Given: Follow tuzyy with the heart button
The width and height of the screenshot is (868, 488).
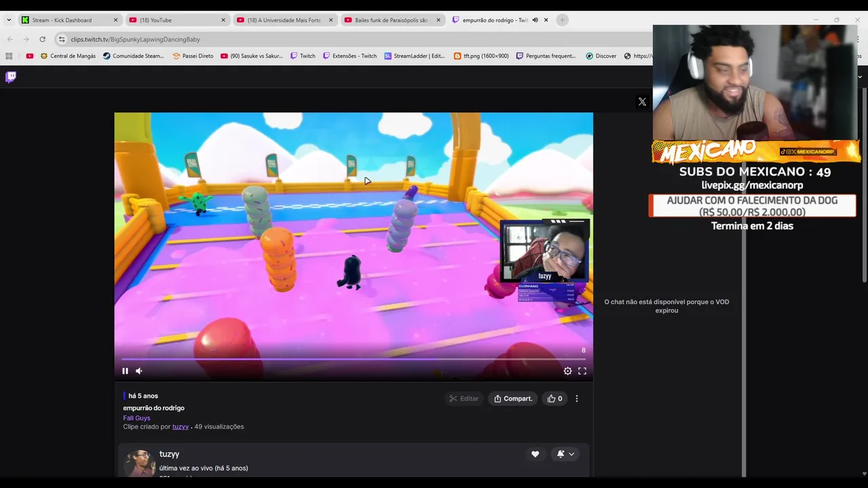Looking at the screenshot, I should pyautogui.click(x=535, y=454).
